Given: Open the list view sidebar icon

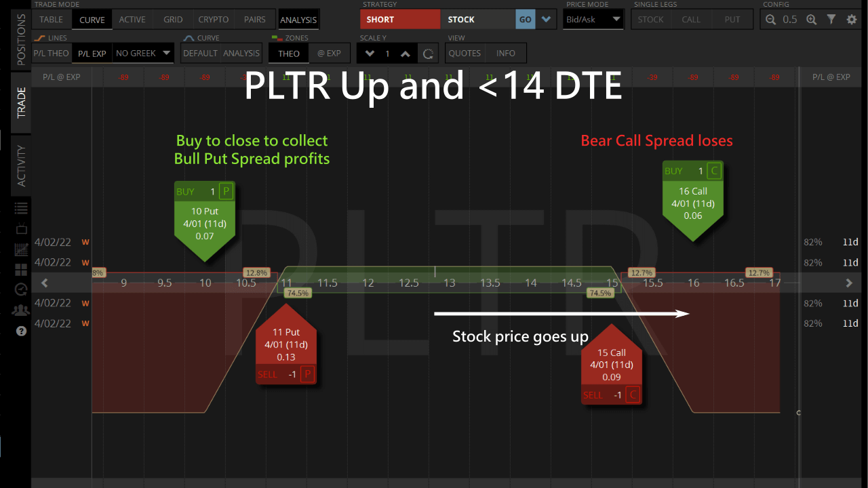Looking at the screenshot, I should (21, 208).
